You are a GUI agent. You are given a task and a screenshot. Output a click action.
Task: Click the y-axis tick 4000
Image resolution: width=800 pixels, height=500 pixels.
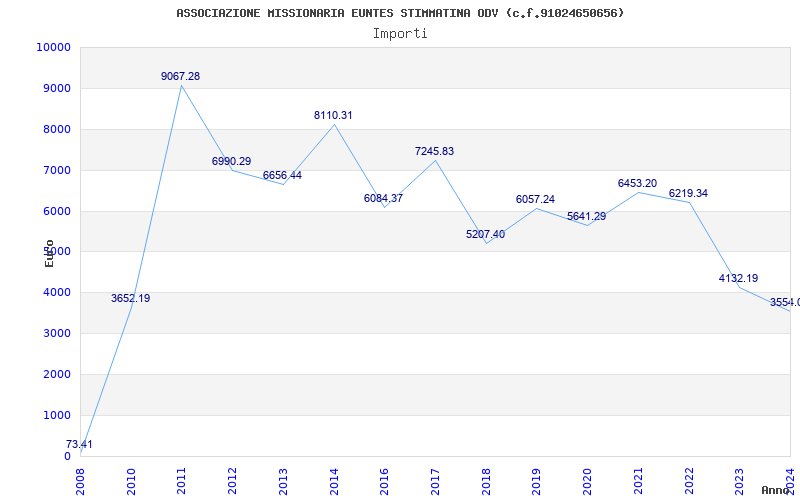tap(56, 292)
